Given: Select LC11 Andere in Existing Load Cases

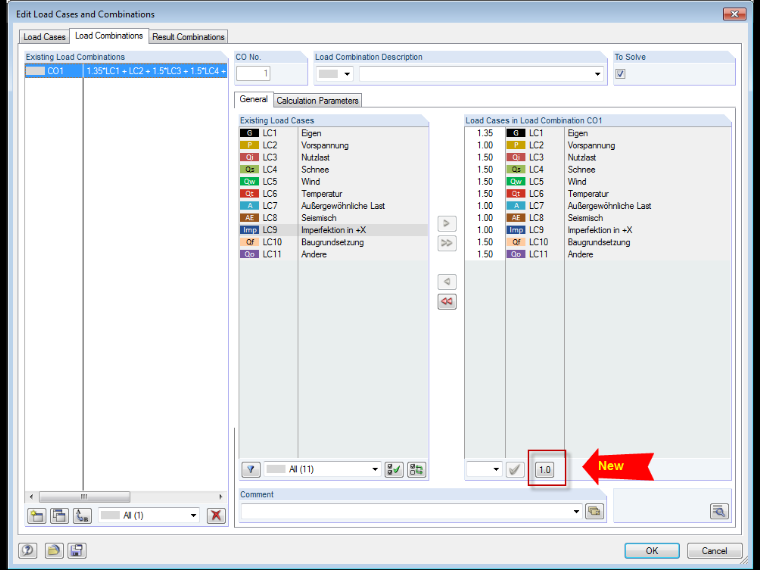Looking at the screenshot, I should click(333, 254).
